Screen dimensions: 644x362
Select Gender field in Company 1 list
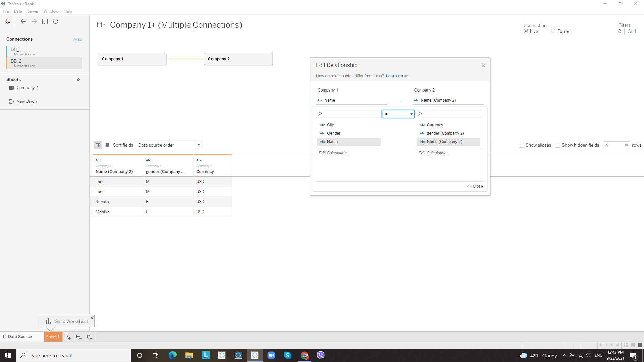click(348, 133)
